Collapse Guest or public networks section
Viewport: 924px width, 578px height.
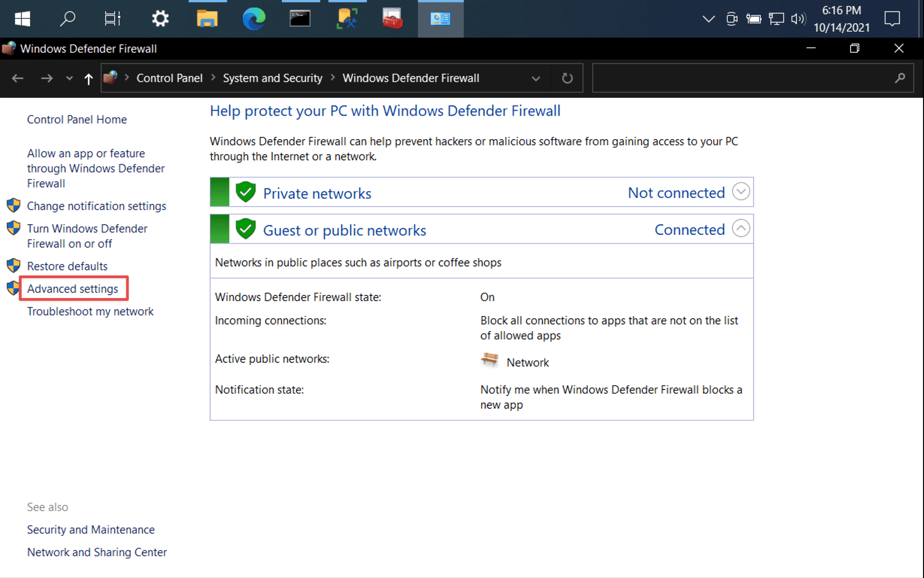741,228
